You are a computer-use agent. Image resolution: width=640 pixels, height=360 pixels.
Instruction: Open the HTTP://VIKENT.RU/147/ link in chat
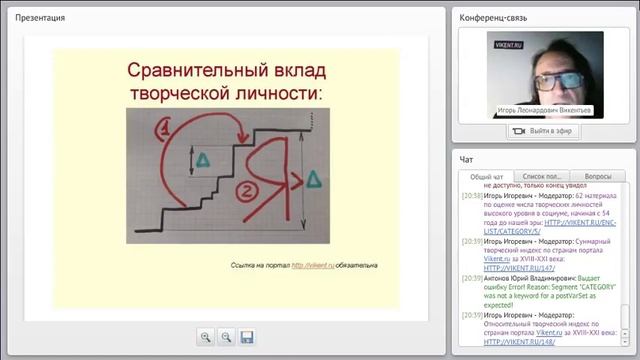(x=519, y=268)
